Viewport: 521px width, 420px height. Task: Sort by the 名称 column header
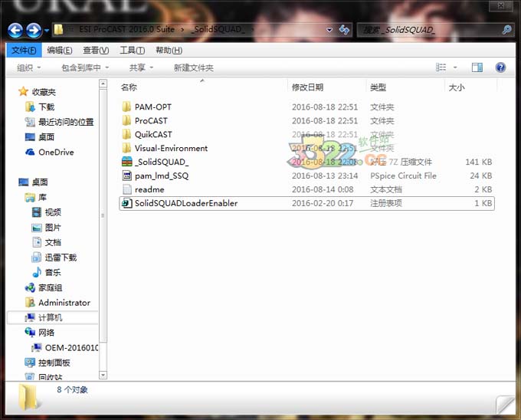click(x=129, y=87)
